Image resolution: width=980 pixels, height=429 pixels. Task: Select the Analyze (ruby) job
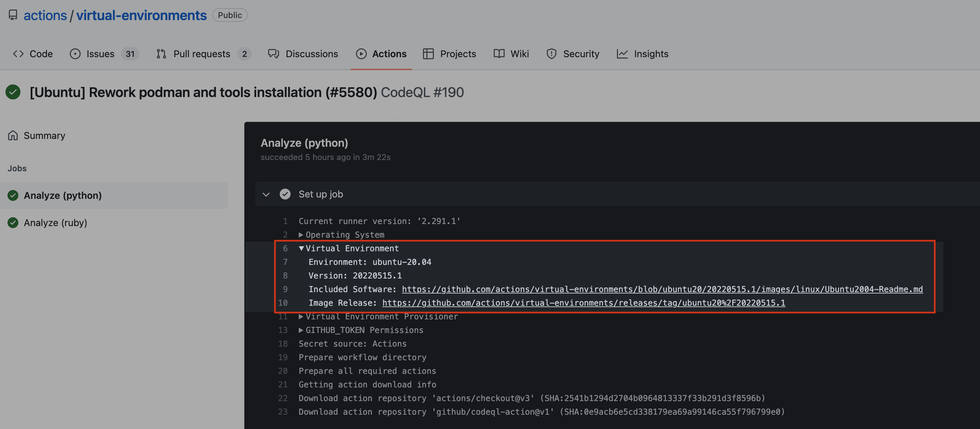click(55, 223)
